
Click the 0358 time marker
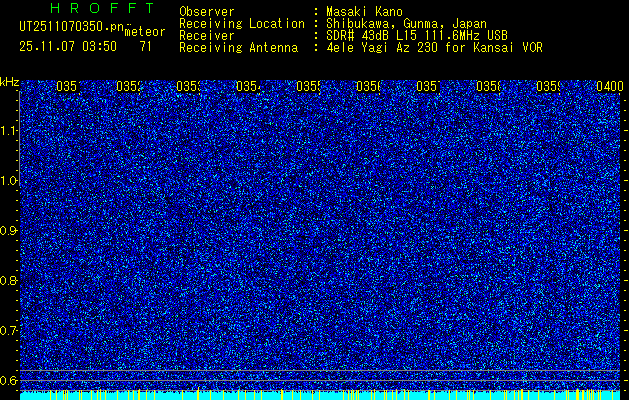(x=489, y=86)
